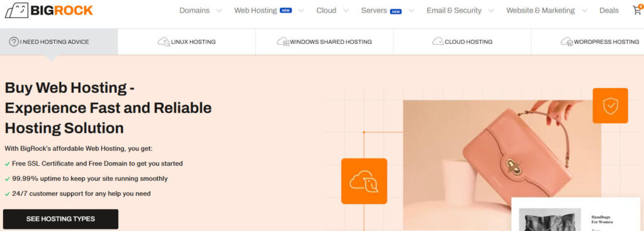Open the Domains menu

(194, 11)
